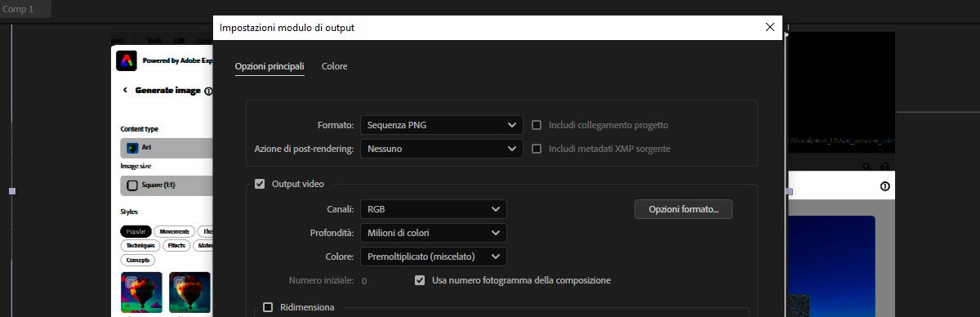The image size is (980, 317).
Task: Click the Image size label
Action: [x=136, y=166]
